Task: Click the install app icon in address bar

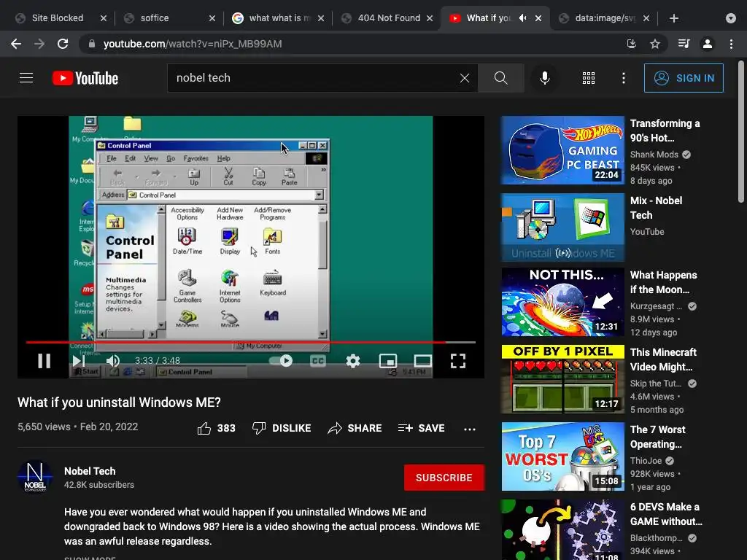Action: click(632, 44)
